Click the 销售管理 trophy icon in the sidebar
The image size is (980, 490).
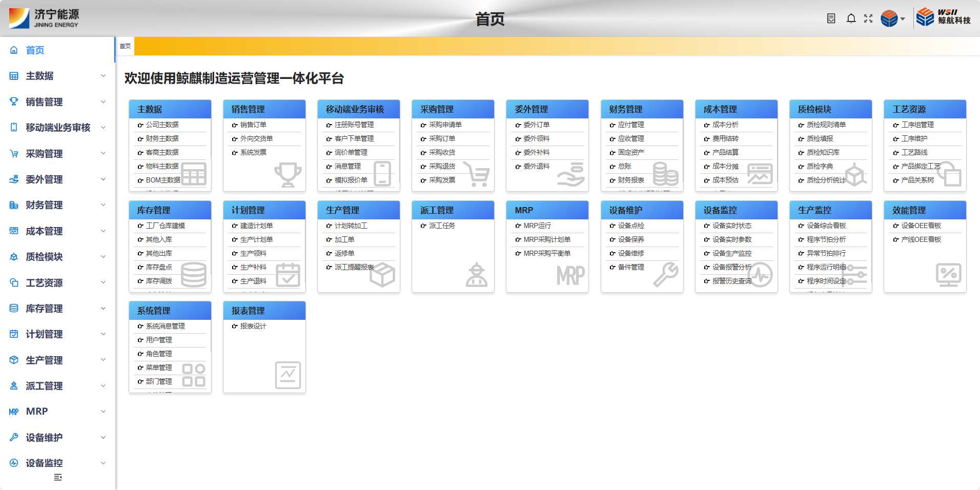pos(14,101)
